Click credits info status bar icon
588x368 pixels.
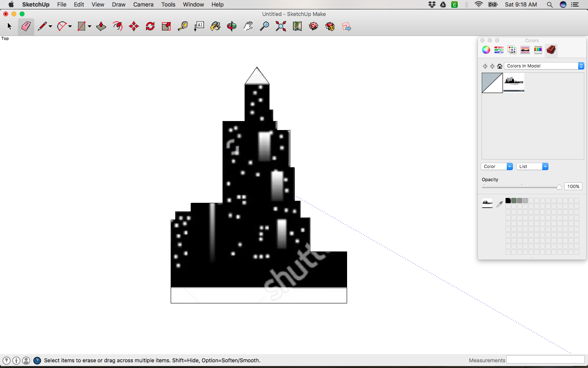tap(16, 360)
